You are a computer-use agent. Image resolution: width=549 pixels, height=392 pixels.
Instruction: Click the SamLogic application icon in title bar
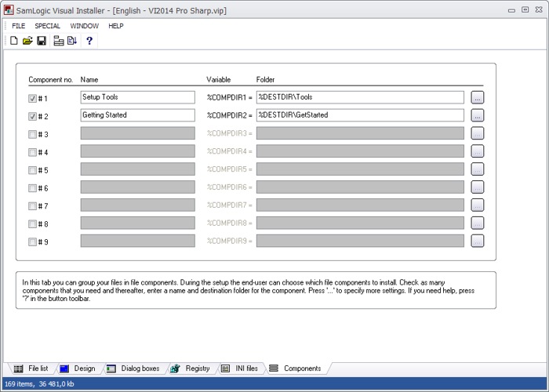pyautogui.click(x=9, y=10)
